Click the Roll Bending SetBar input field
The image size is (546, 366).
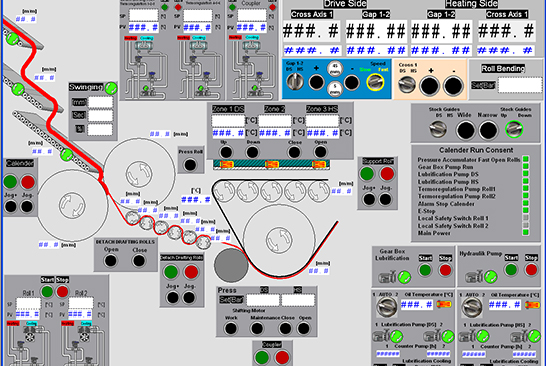520,85
